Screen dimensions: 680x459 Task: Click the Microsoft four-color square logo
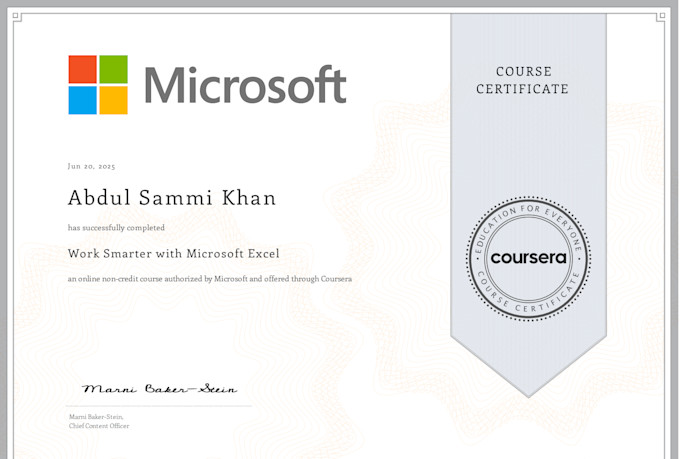click(x=98, y=85)
